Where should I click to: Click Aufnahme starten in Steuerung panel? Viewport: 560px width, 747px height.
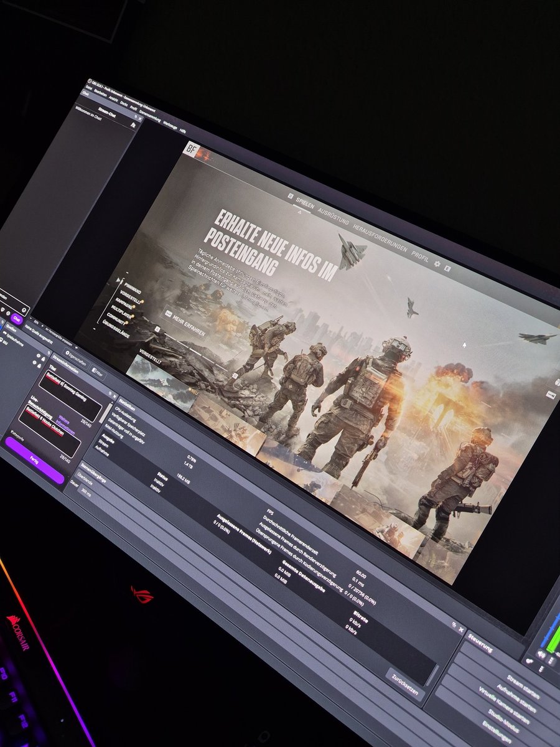[516, 698]
